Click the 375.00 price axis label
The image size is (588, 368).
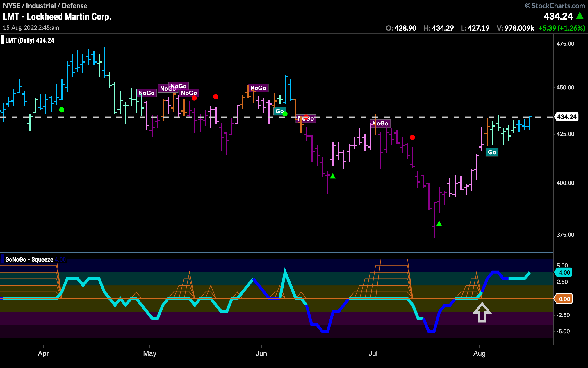[565, 235]
